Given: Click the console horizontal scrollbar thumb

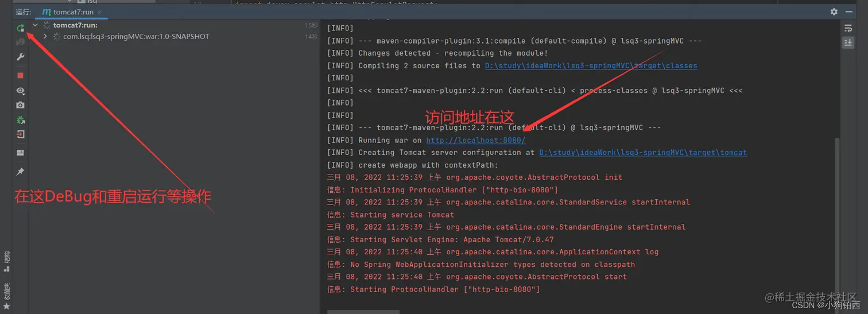Looking at the screenshot, I should (x=363, y=312).
